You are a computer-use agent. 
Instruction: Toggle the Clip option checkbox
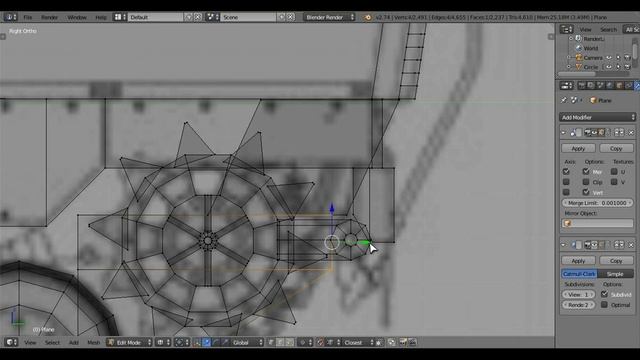[586, 182]
